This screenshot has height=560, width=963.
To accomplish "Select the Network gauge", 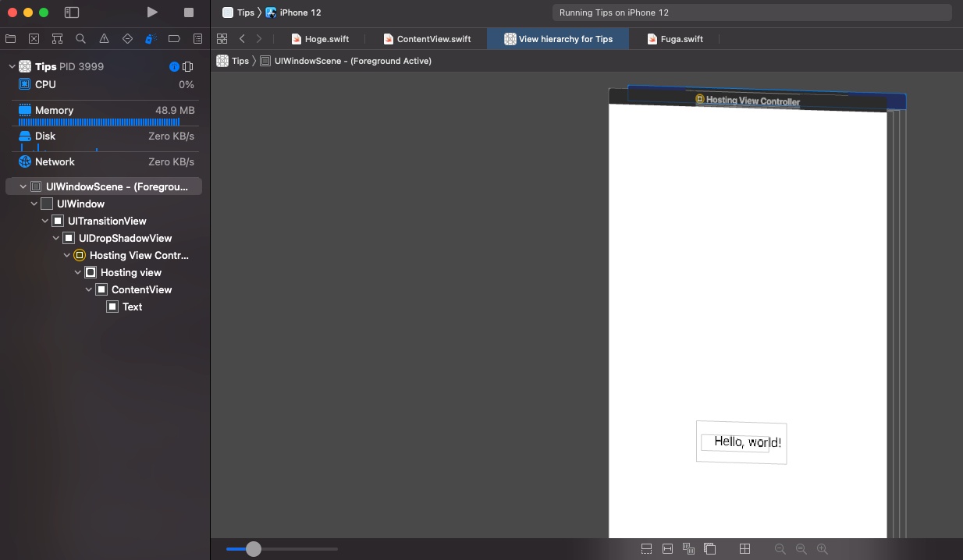I will [x=105, y=161].
